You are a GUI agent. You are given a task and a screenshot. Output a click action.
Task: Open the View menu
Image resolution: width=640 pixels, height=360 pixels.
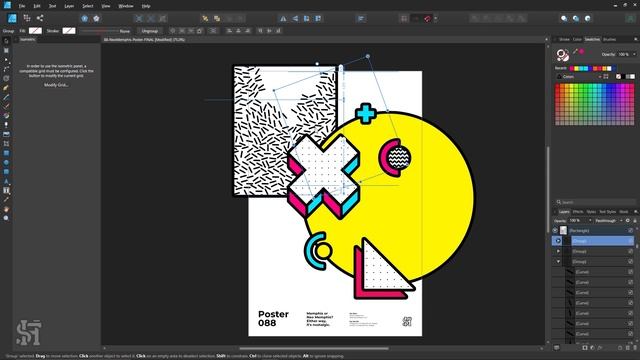(106, 6)
